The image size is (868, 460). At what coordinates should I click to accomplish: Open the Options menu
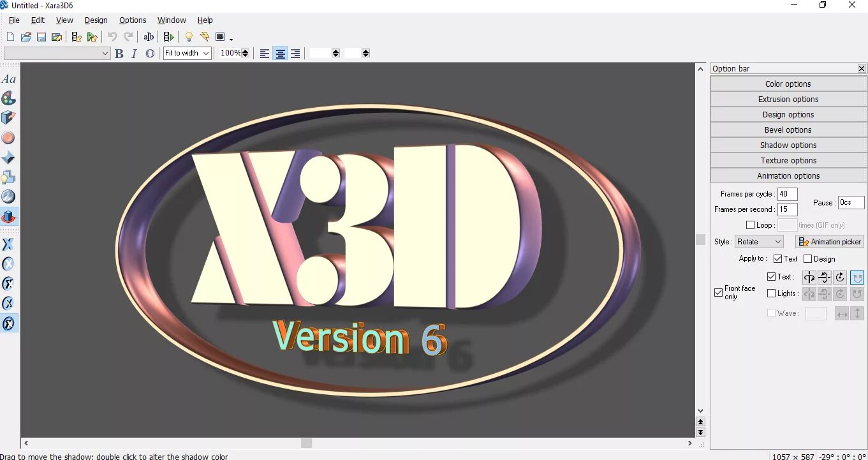pos(133,20)
